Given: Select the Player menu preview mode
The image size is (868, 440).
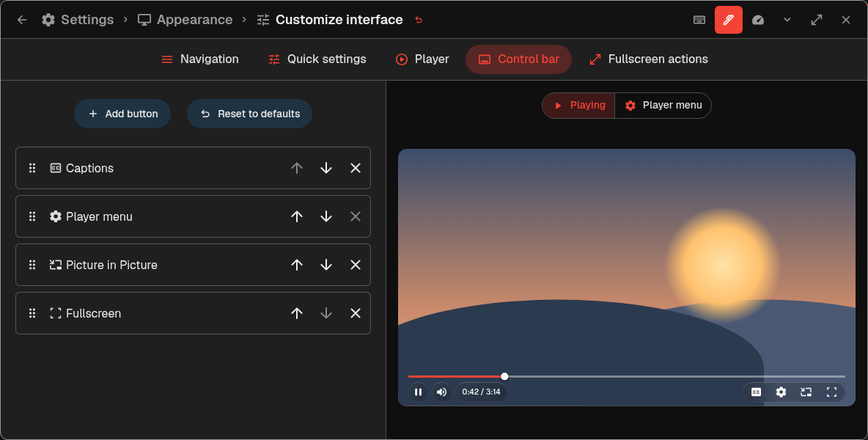Looking at the screenshot, I should 663,105.
